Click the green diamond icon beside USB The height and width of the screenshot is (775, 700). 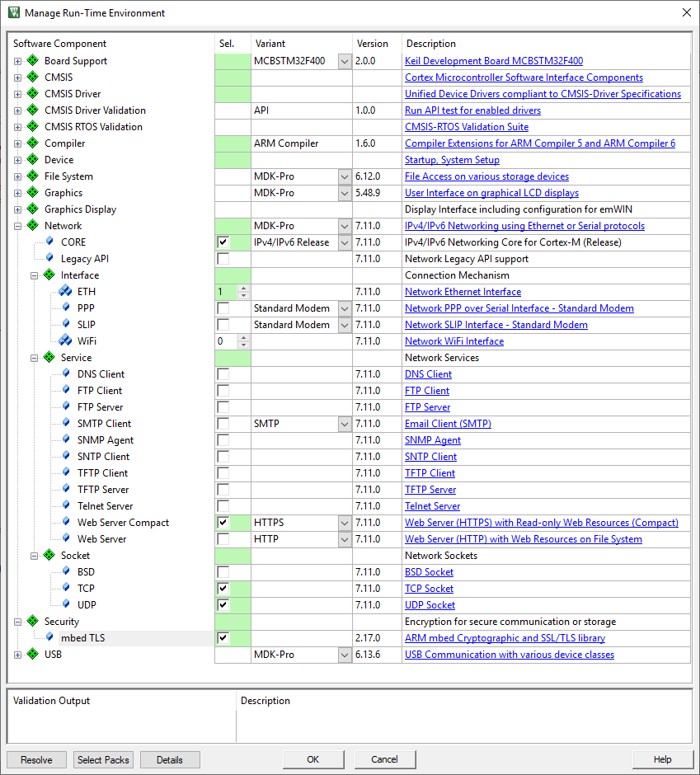(33, 655)
